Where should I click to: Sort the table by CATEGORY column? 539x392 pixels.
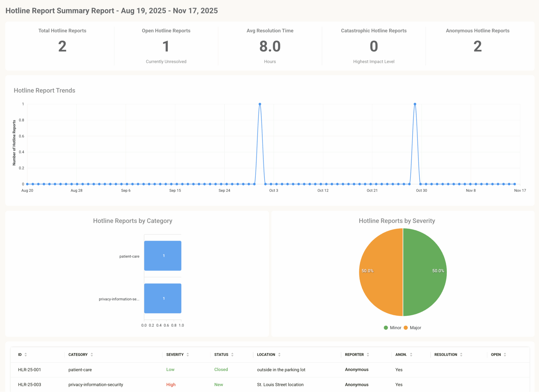pos(91,354)
